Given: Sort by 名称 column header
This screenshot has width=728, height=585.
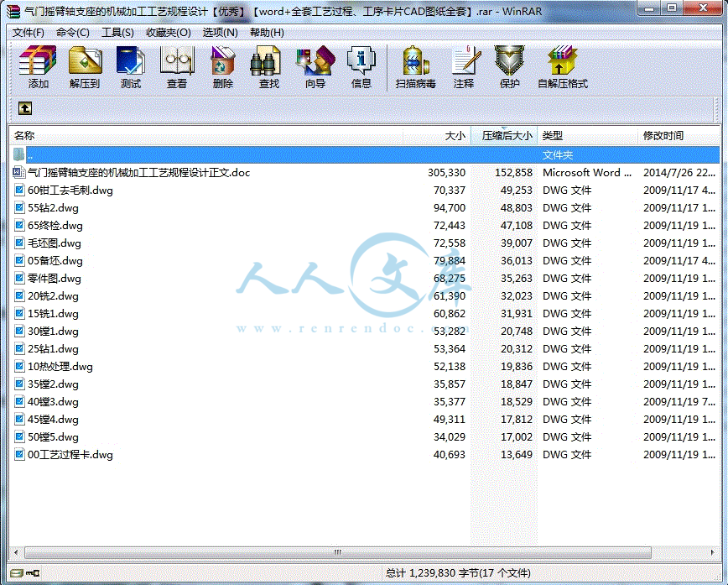Looking at the screenshot, I should [x=205, y=136].
